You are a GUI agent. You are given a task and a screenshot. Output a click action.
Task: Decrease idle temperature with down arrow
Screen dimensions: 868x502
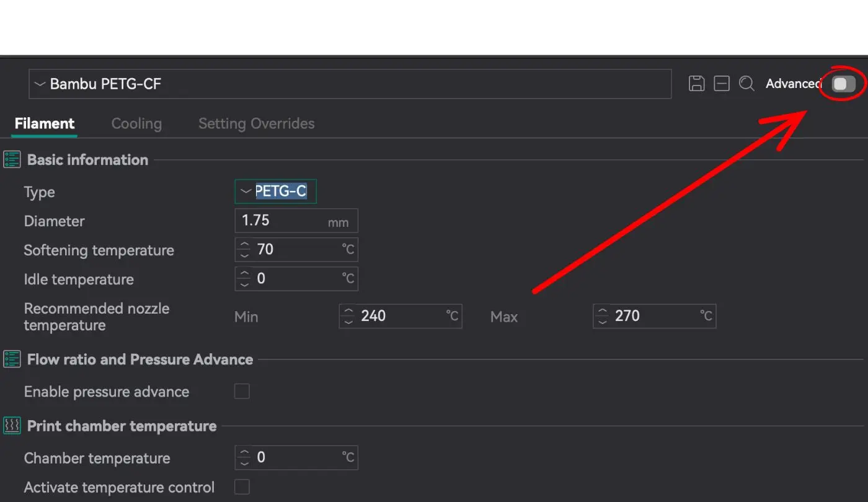pos(245,284)
